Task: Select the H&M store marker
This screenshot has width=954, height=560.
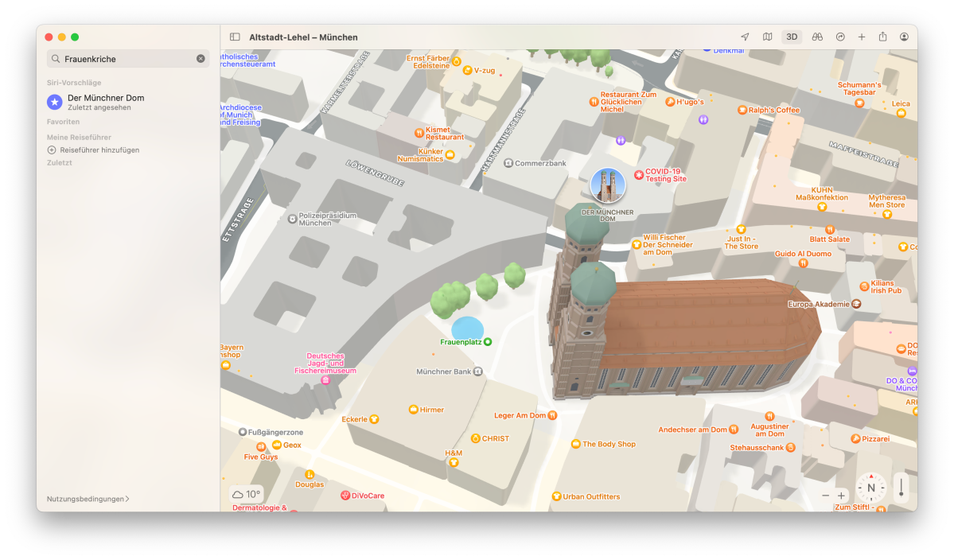Action: (454, 462)
